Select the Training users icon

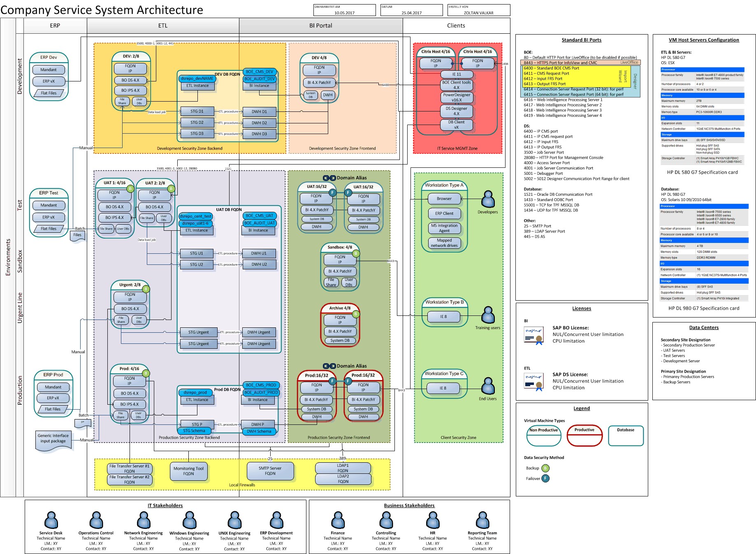click(x=488, y=315)
